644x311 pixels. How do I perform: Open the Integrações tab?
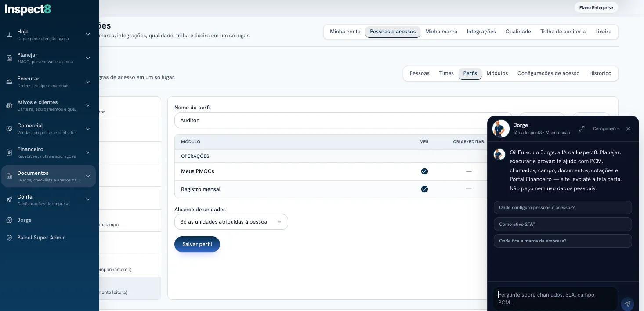481,32
